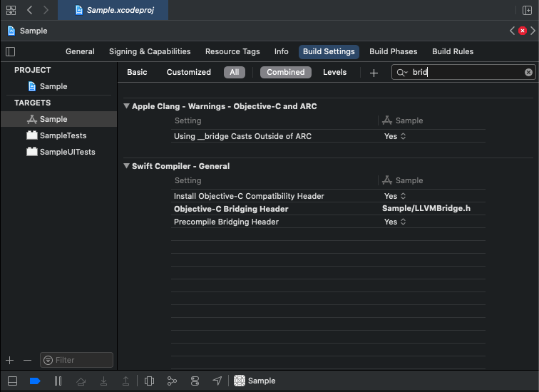Click the Sample column header under Swift Compiler

403,180
